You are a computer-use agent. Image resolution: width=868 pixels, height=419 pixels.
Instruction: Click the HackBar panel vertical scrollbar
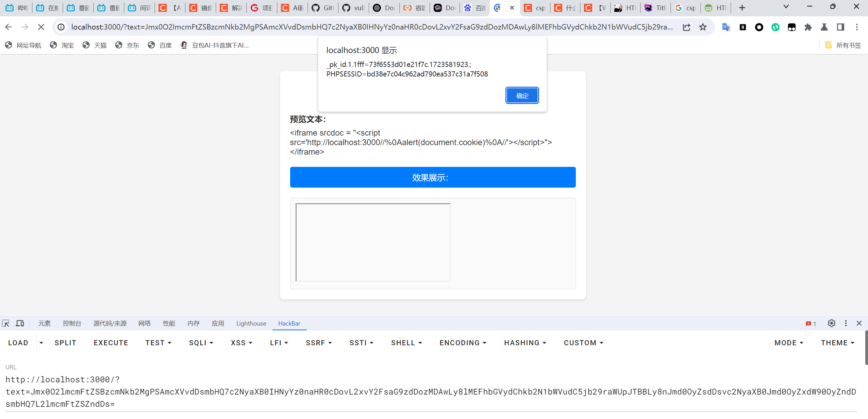pyautogui.click(x=866, y=347)
